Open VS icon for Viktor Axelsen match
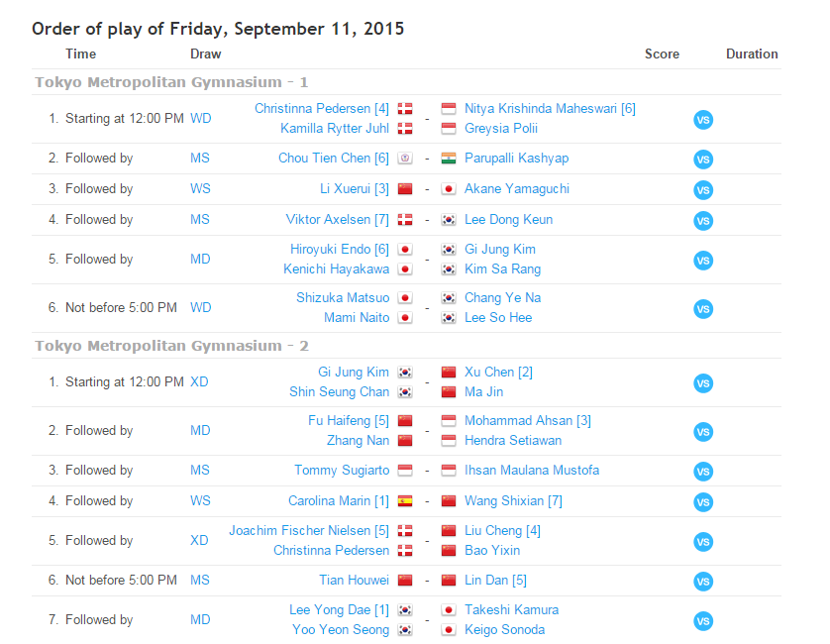The width and height of the screenshot is (830, 644). coord(703,221)
